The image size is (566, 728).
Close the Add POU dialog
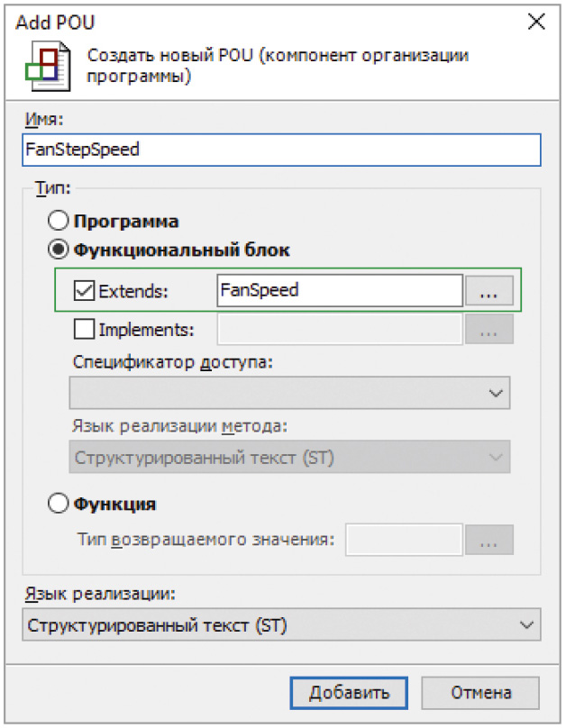[536, 22]
